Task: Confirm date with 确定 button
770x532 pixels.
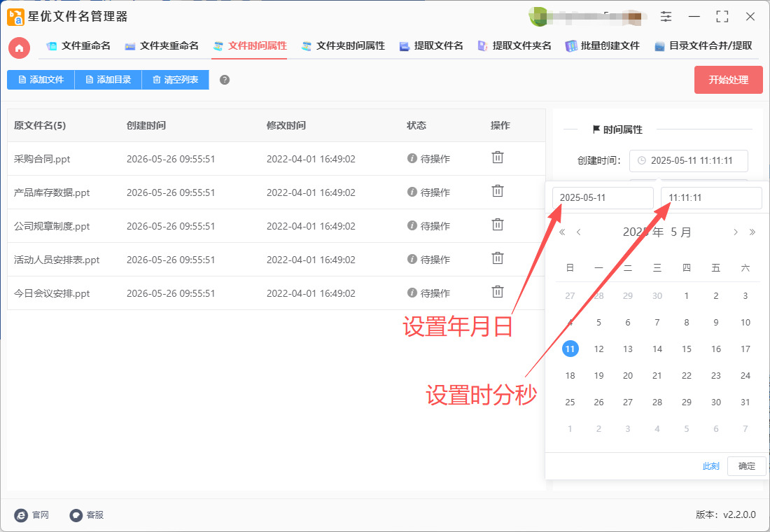Action: coord(746,466)
